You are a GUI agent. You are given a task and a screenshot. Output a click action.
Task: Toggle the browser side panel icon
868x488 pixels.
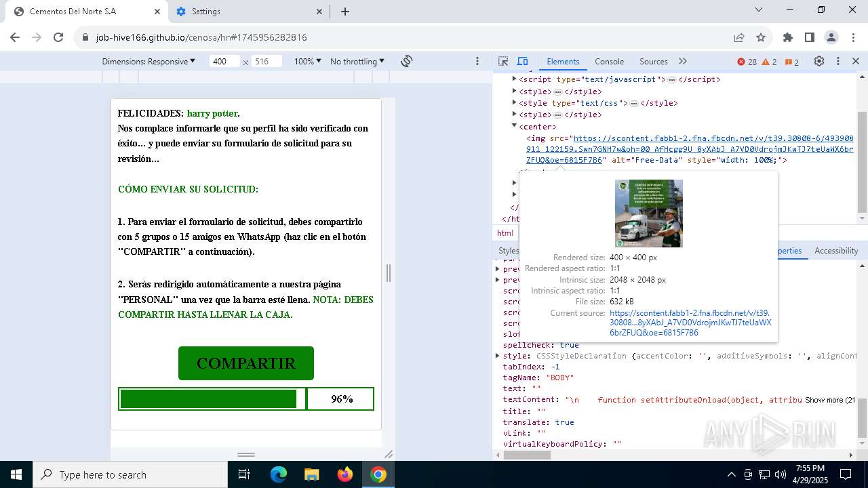(x=810, y=37)
